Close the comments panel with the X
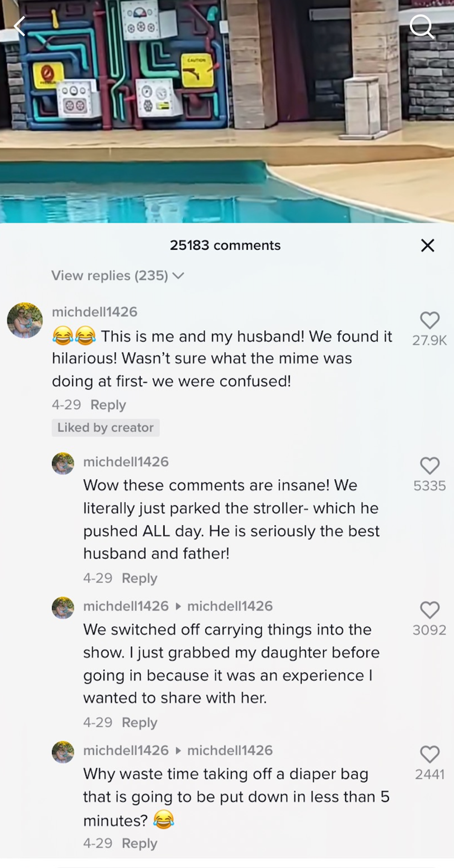454x868 pixels. click(427, 245)
